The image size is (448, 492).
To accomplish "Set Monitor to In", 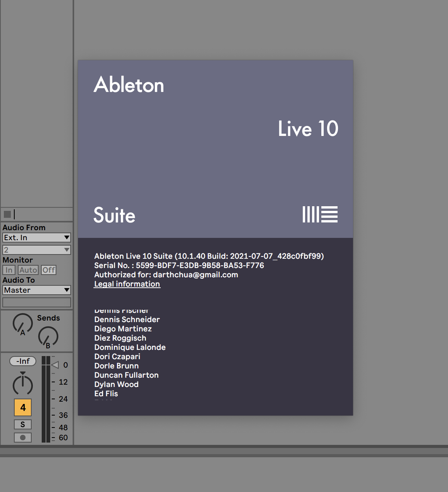I will [x=9, y=270].
